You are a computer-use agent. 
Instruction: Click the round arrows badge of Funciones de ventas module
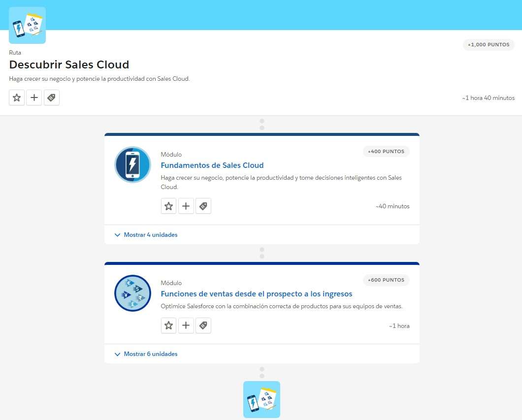click(x=132, y=293)
